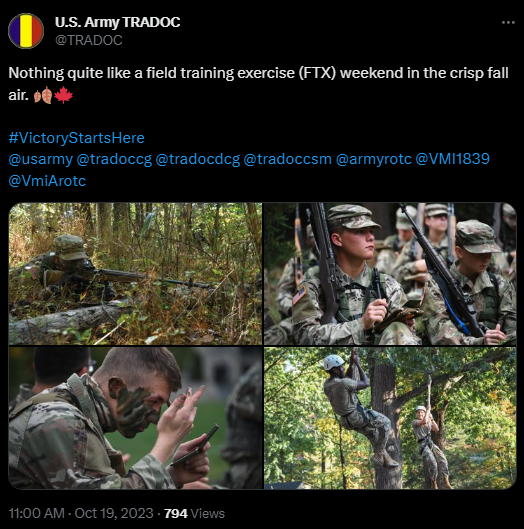View photo of cadets seated with rifles
This screenshot has height=529, width=524.
click(x=390, y=274)
